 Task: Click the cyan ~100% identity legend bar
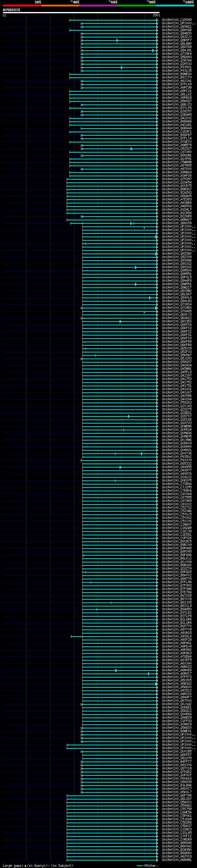[x=175, y=6]
